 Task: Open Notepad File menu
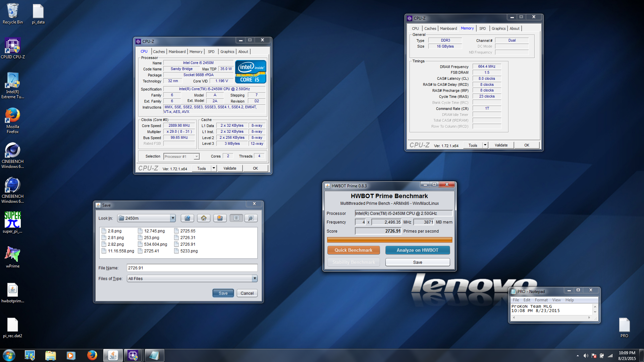coord(516,300)
